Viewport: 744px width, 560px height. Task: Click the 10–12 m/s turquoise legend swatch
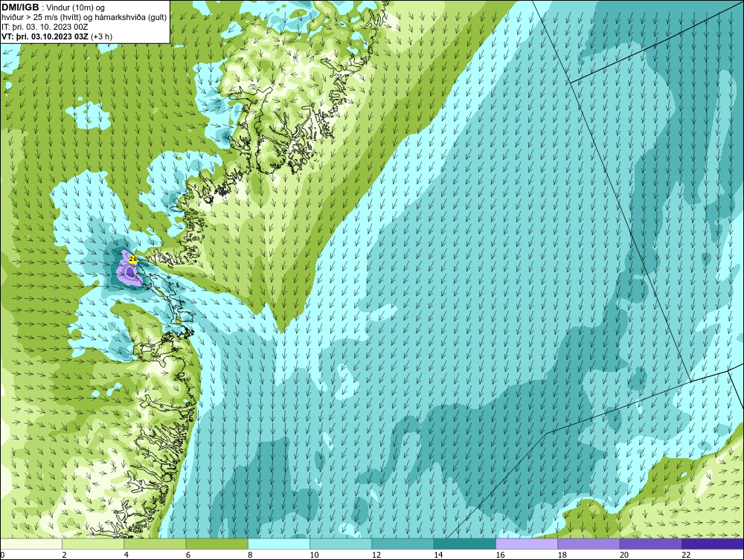[341, 544]
